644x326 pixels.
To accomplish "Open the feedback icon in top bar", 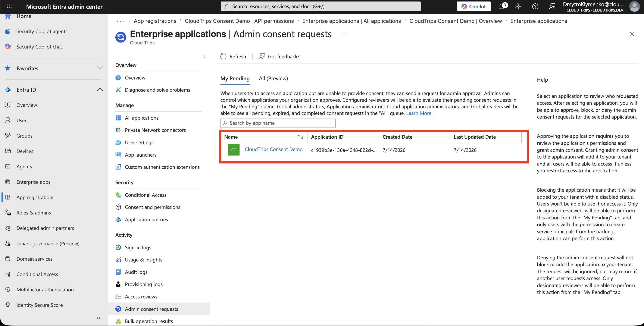I will tap(552, 6).
